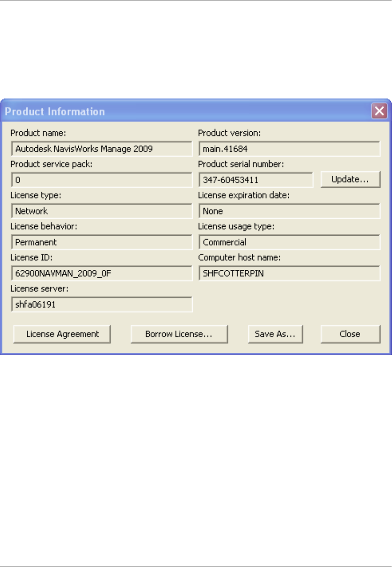Click the Close button
Screen dimensions: 392x567
tap(351, 334)
